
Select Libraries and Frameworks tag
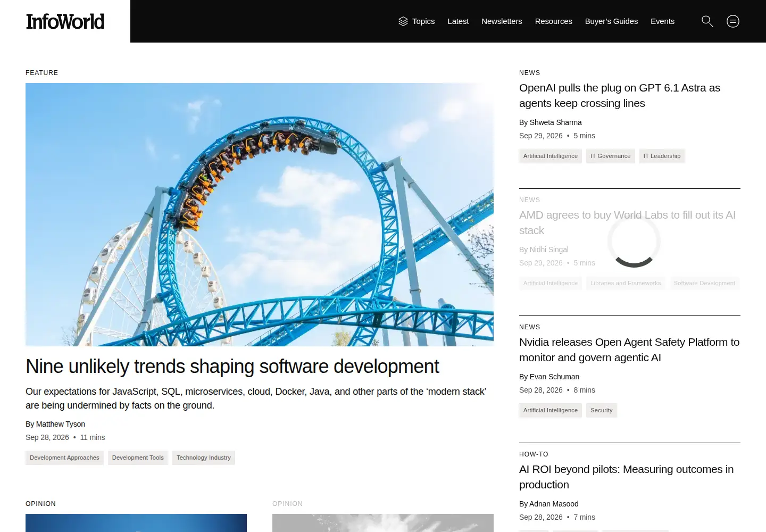click(x=626, y=283)
